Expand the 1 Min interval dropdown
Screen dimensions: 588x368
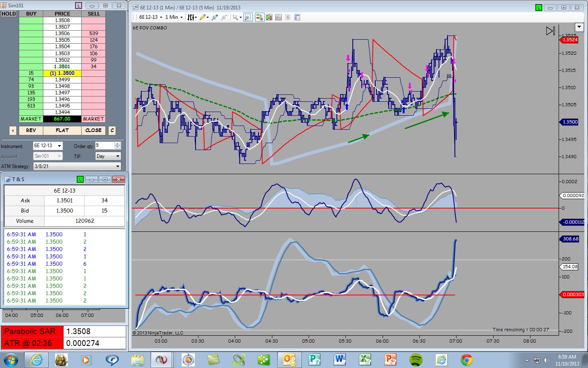(174, 17)
